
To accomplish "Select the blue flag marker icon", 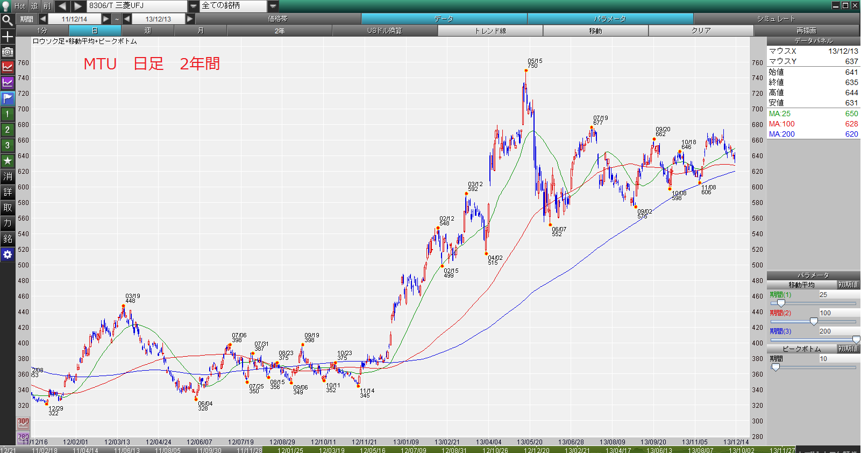I will pos(8,98).
